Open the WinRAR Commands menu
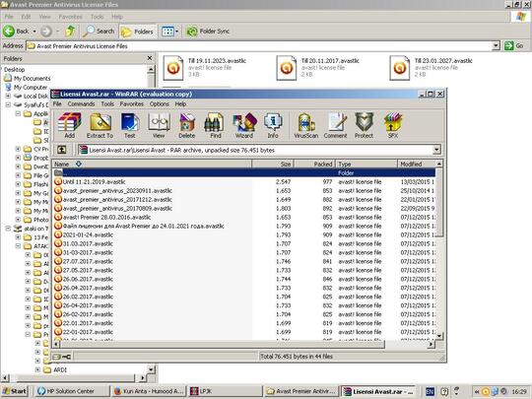This screenshot has height=399, width=532. pyautogui.click(x=81, y=103)
